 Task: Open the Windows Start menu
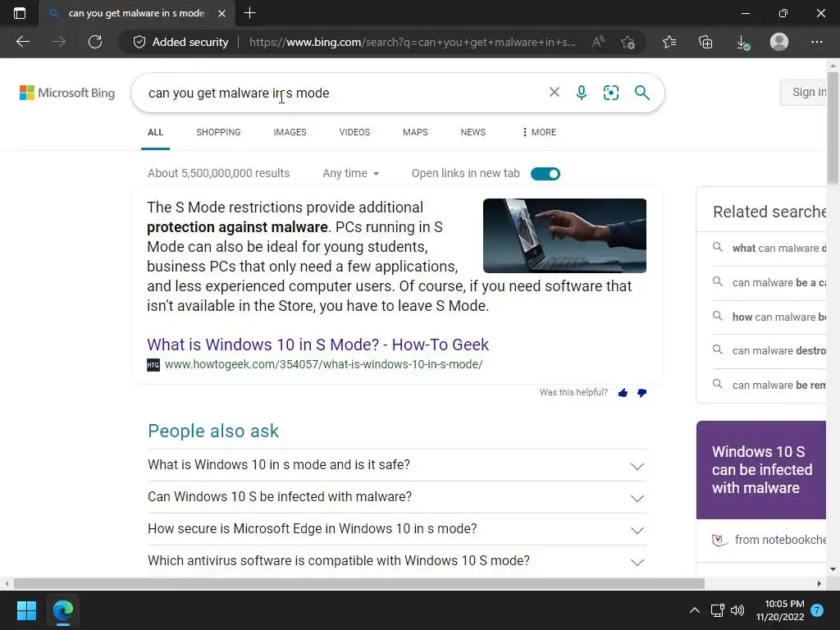(x=26, y=610)
